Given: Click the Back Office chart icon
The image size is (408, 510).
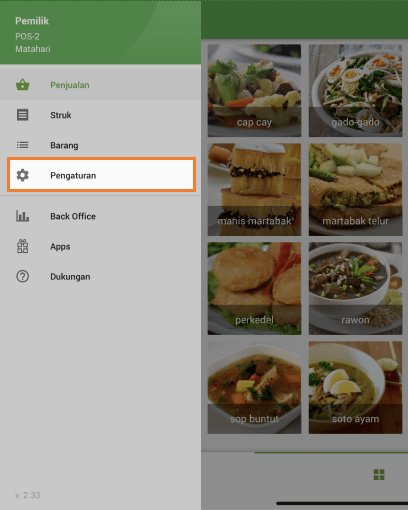Looking at the screenshot, I should tap(23, 216).
